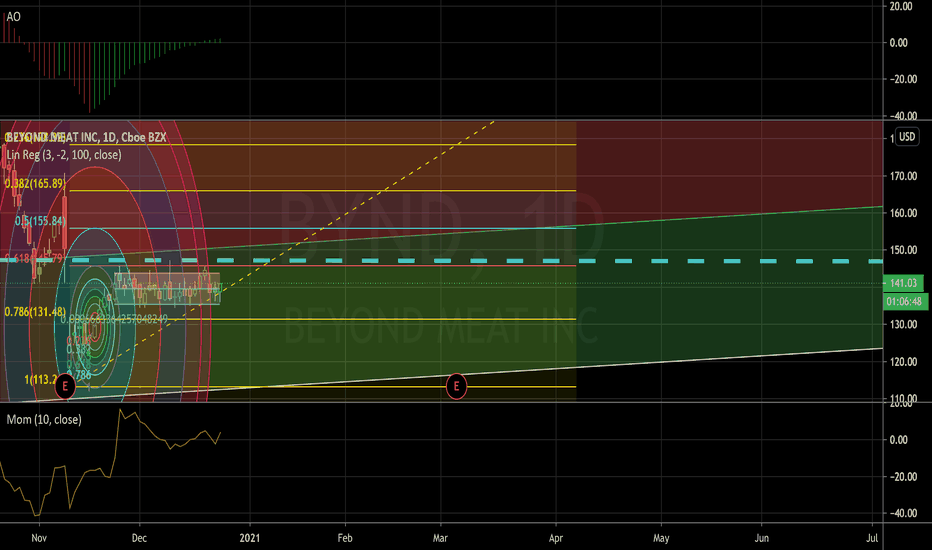Select the Mom (10, close) indicator label
932x550 pixels.
(44, 420)
